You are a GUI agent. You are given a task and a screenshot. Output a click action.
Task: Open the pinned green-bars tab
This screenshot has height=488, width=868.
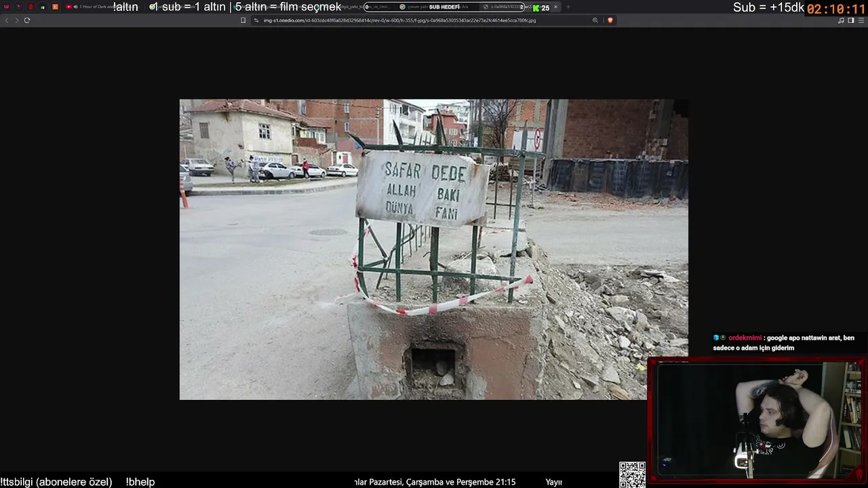[x=43, y=7]
